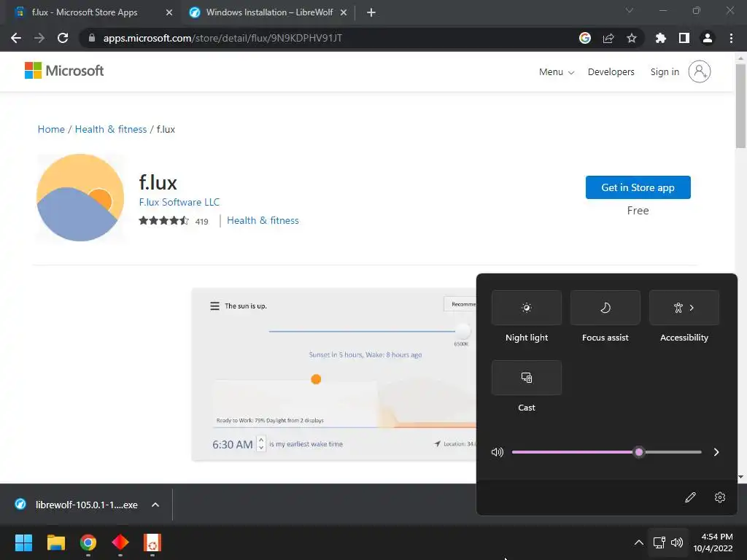Viewport: 747px width, 560px height.
Task: Click the browser forward arrow
Action: click(x=39, y=38)
